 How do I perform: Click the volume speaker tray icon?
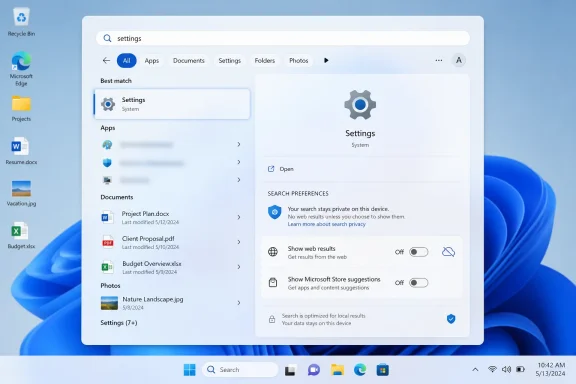pos(506,369)
